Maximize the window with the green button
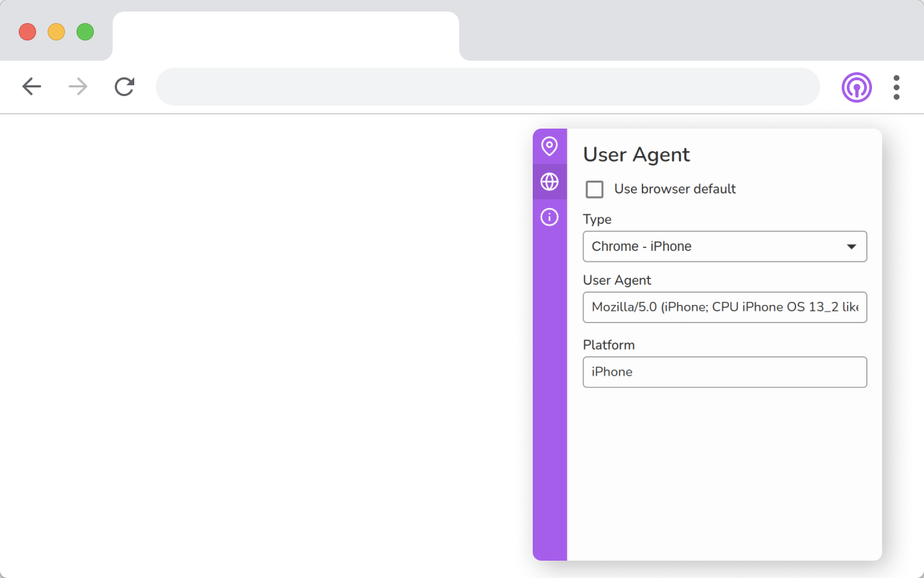924x578 pixels. (85, 32)
